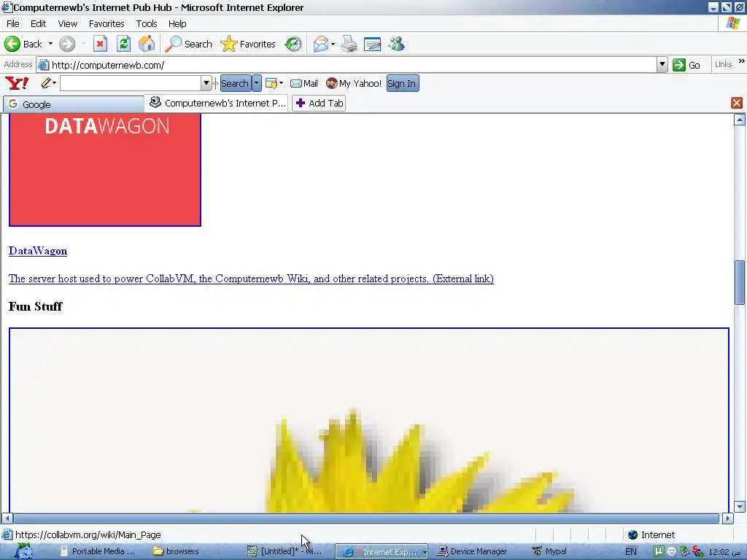Screen dimensions: 747x560
Task: Click the Internet Explorer taskbar group button
Action: tap(381, 551)
